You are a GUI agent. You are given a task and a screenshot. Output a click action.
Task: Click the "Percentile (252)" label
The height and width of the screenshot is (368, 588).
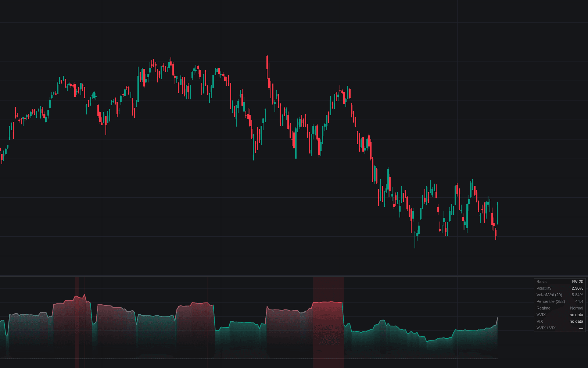(x=551, y=301)
